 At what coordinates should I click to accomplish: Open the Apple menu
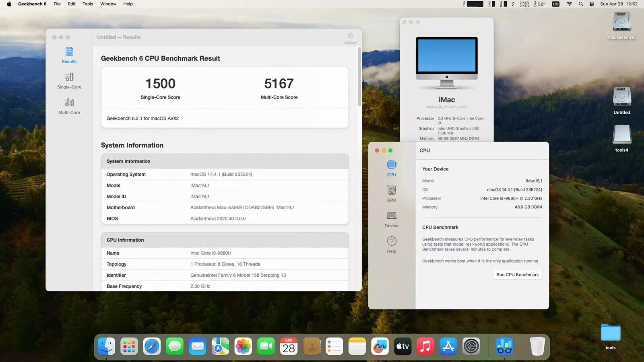(x=9, y=4)
